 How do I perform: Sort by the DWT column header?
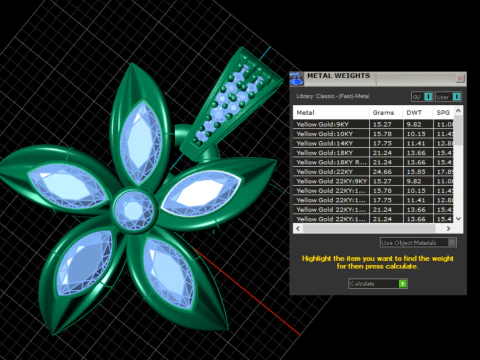(x=418, y=113)
